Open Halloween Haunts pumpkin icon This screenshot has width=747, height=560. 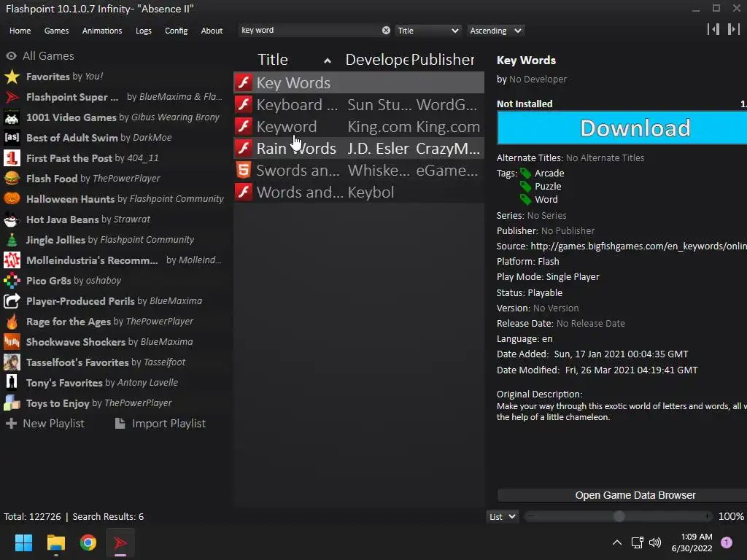[x=12, y=199]
